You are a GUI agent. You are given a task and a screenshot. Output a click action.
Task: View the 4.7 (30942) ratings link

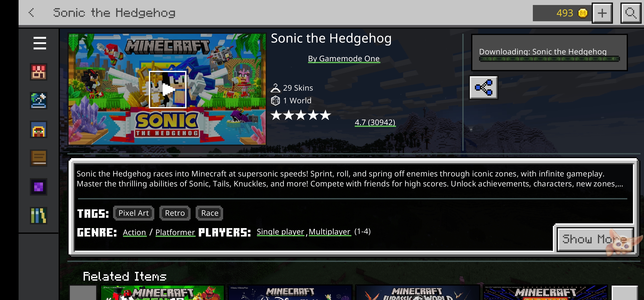pyautogui.click(x=375, y=122)
